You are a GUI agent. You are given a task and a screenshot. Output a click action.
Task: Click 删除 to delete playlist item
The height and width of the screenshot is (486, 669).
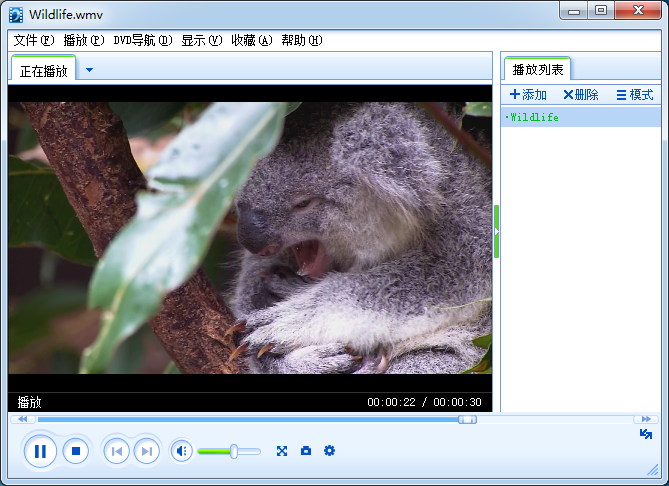click(580, 95)
